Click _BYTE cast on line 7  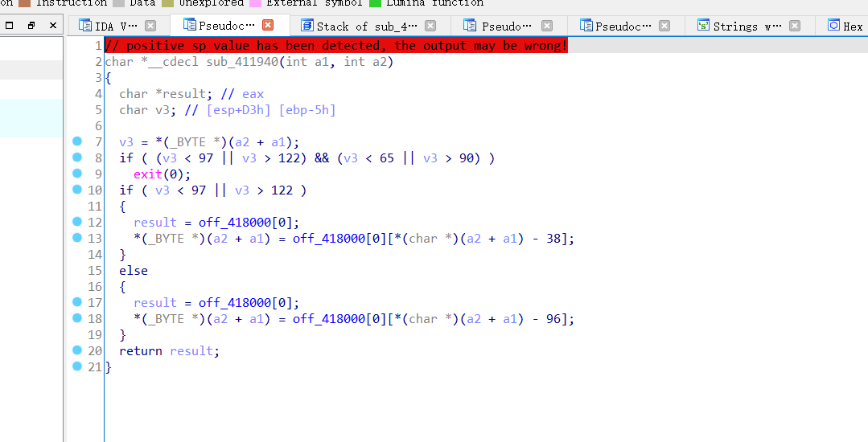(187, 141)
